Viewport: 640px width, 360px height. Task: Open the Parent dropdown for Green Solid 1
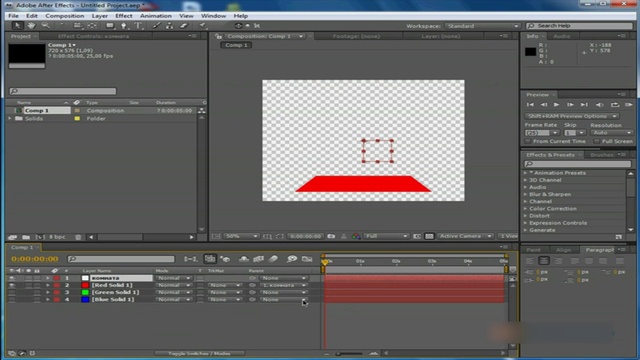[283, 292]
